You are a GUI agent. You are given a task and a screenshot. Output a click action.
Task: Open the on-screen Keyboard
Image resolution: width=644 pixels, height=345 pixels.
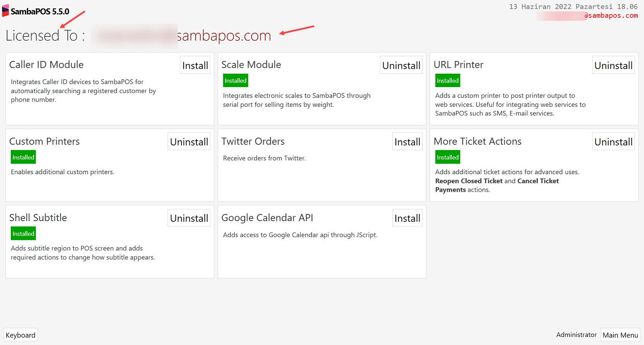click(20, 335)
